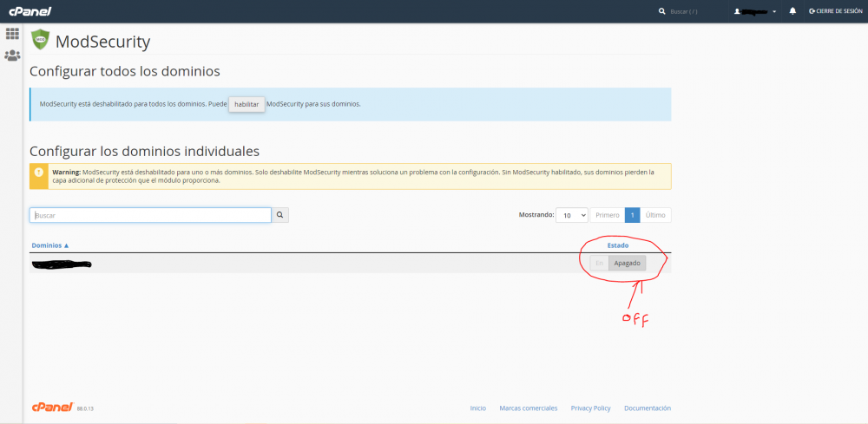Click the Configurar todos los dominios heading
Image resolution: width=868 pixels, height=424 pixels.
click(x=124, y=71)
